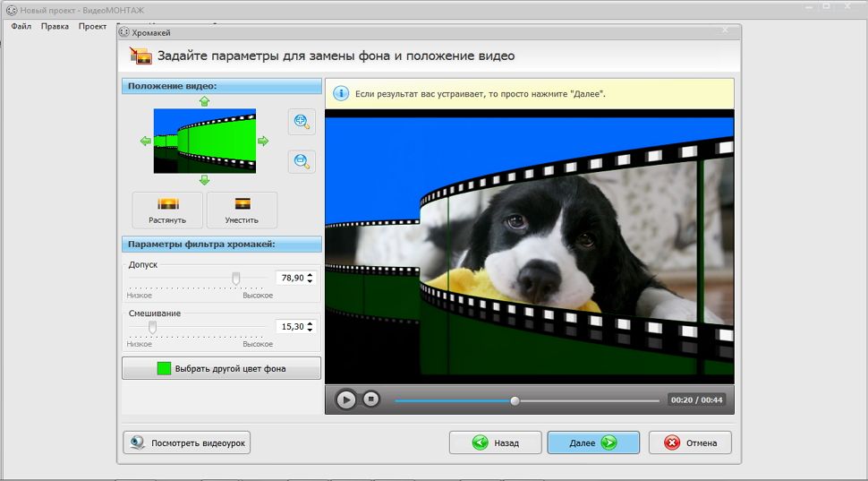Adjust the Смешивание blending slider handle
The width and height of the screenshot is (868, 481).
[x=152, y=327]
